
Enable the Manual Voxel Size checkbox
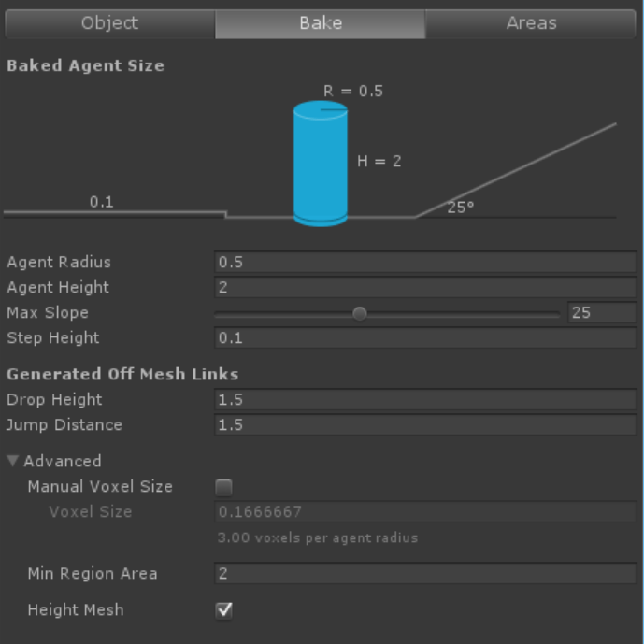coord(224,487)
